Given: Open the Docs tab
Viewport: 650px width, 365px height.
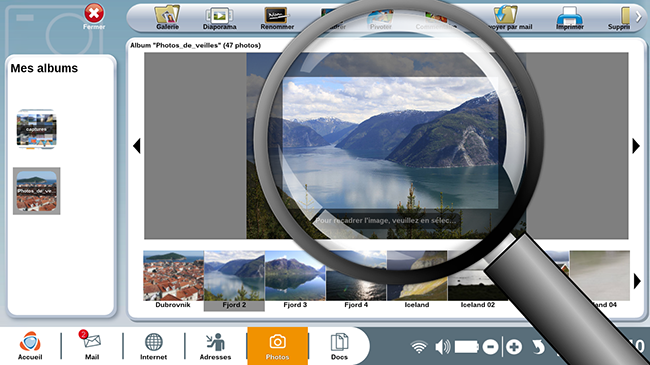Looking at the screenshot, I should click(339, 346).
